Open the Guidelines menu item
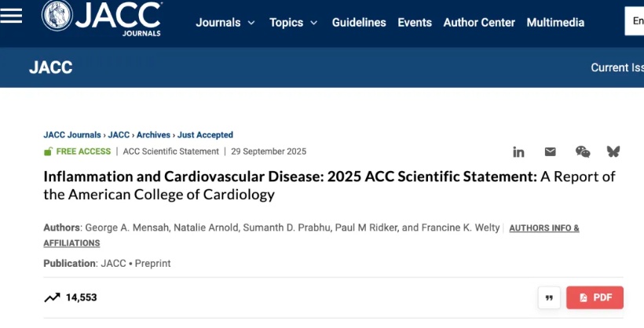Screen dimensions: 644x328 (x=359, y=23)
